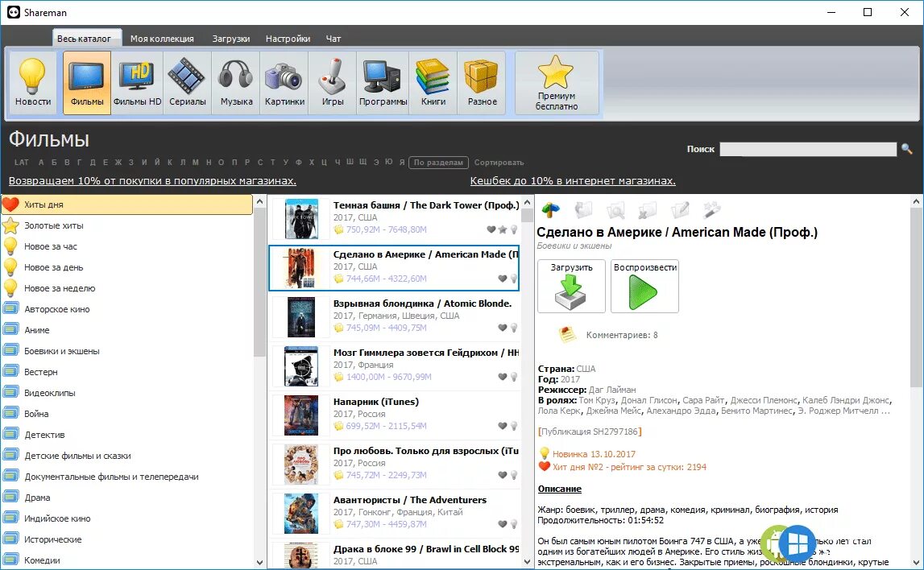
Task: Select Золотые хиты in sidebar
Action: pyautogui.click(x=126, y=225)
